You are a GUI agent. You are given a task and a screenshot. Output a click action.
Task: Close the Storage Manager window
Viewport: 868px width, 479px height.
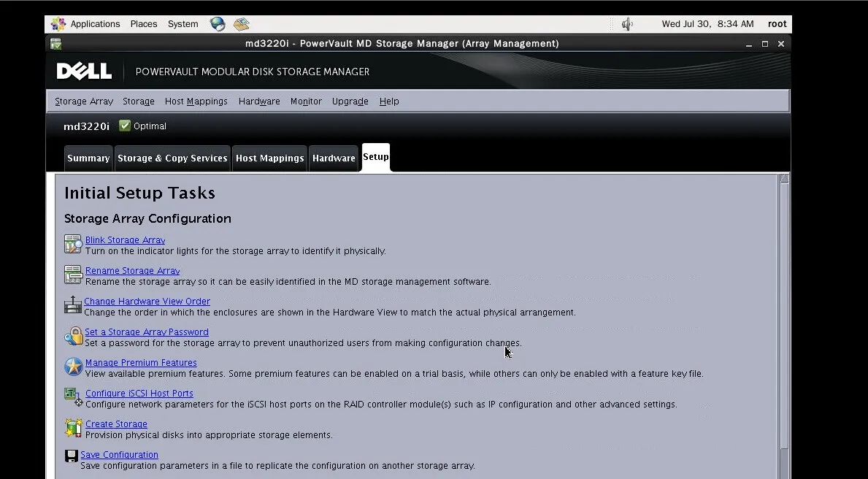[x=781, y=44]
